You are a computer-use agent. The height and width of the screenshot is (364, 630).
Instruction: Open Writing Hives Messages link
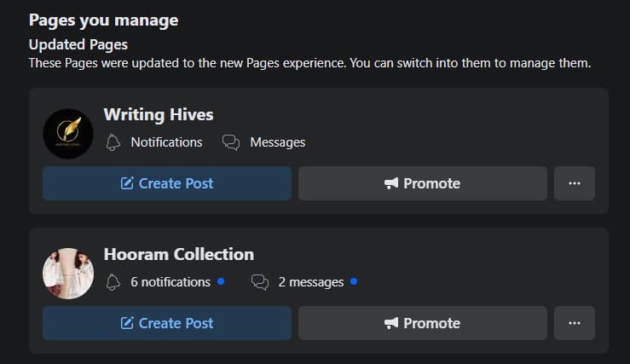[x=277, y=142]
